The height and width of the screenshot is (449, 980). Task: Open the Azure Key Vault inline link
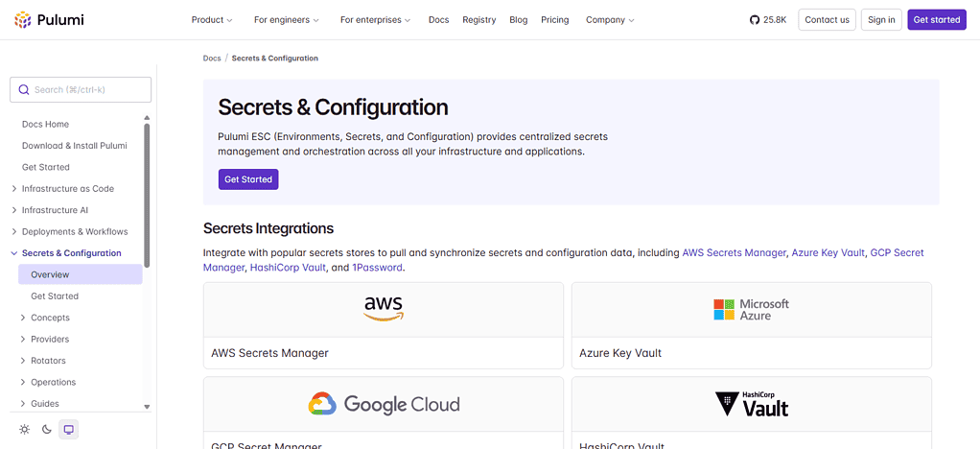[x=828, y=252]
